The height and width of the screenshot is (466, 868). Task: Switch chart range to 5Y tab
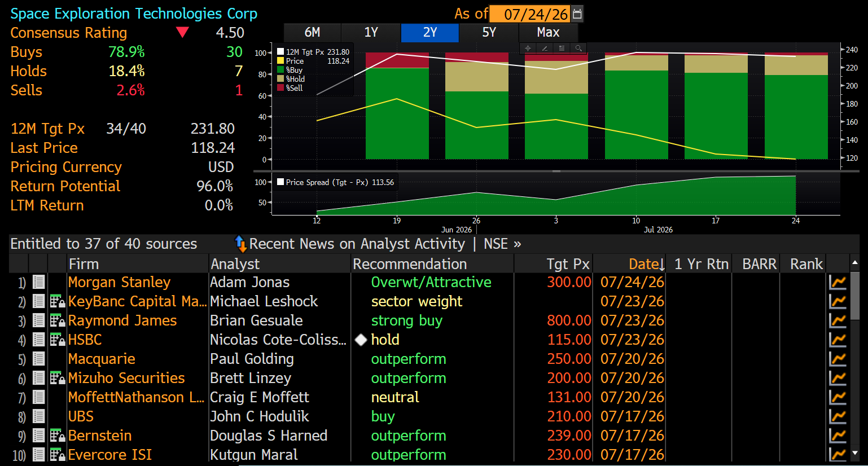489,33
